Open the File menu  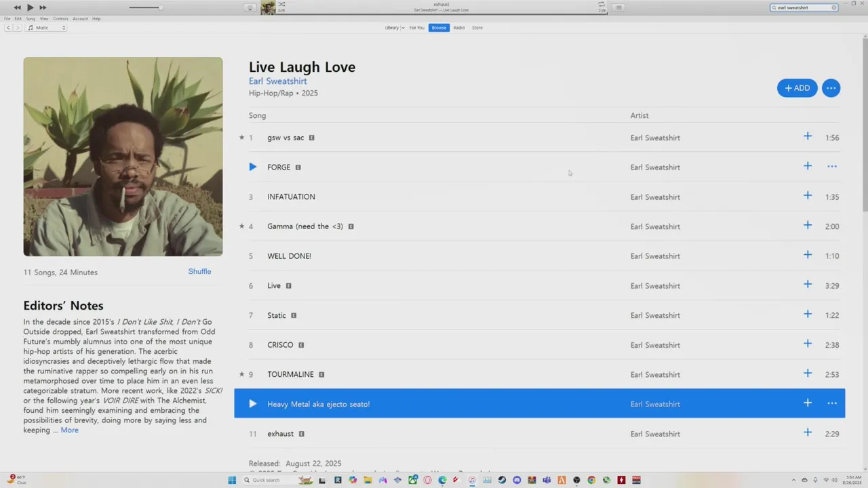point(7,18)
